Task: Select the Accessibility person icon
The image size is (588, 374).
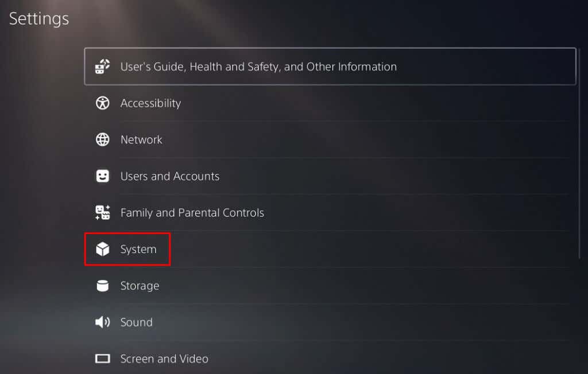Action: (102, 103)
